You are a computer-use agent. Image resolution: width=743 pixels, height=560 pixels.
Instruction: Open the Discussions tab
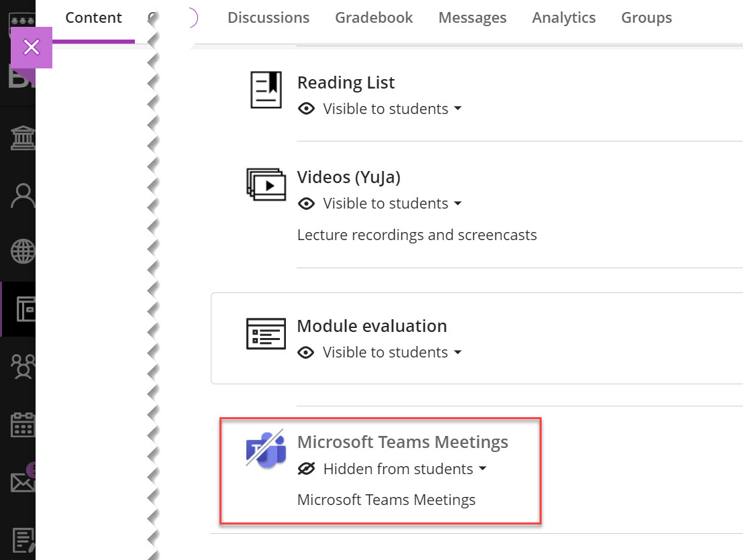(x=268, y=18)
